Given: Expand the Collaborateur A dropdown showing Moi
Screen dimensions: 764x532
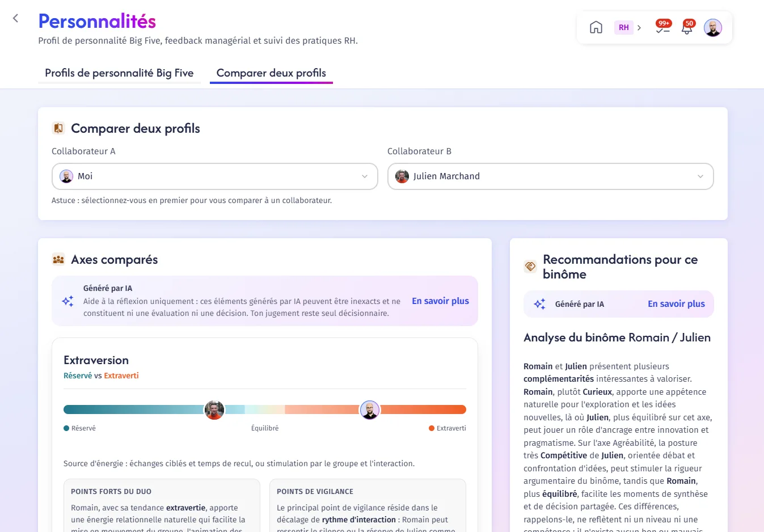Looking at the screenshot, I should click(x=215, y=176).
